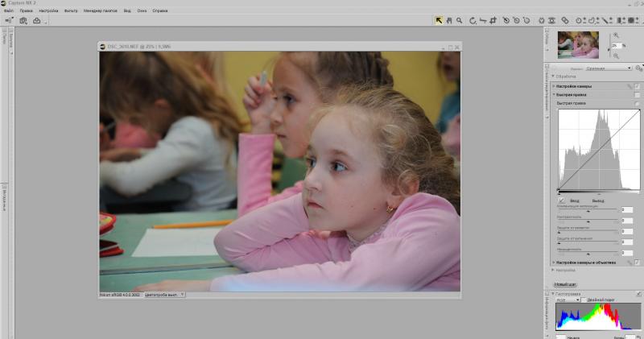Open the Менеджер пакетов menu

tap(100, 10)
